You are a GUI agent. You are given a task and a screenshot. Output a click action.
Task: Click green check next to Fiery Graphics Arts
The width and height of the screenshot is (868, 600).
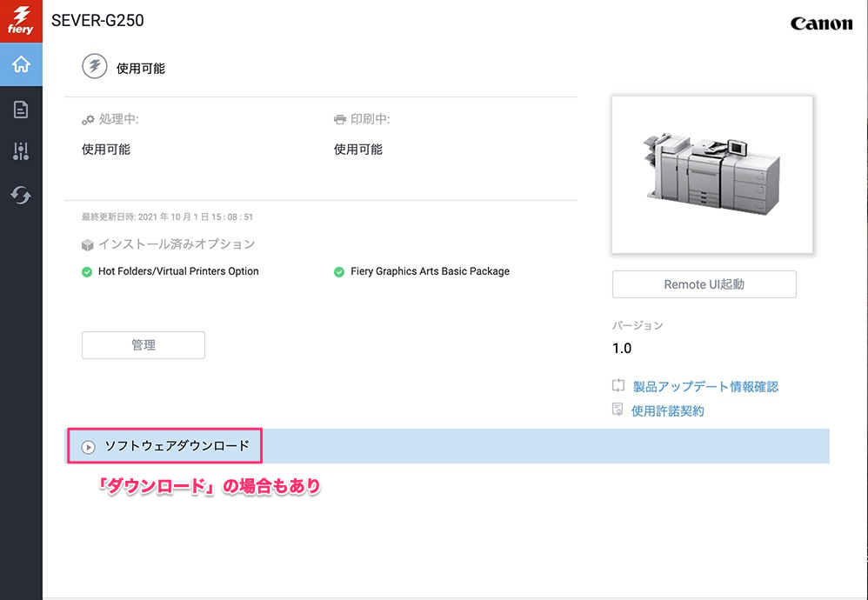pyautogui.click(x=339, y=272)
